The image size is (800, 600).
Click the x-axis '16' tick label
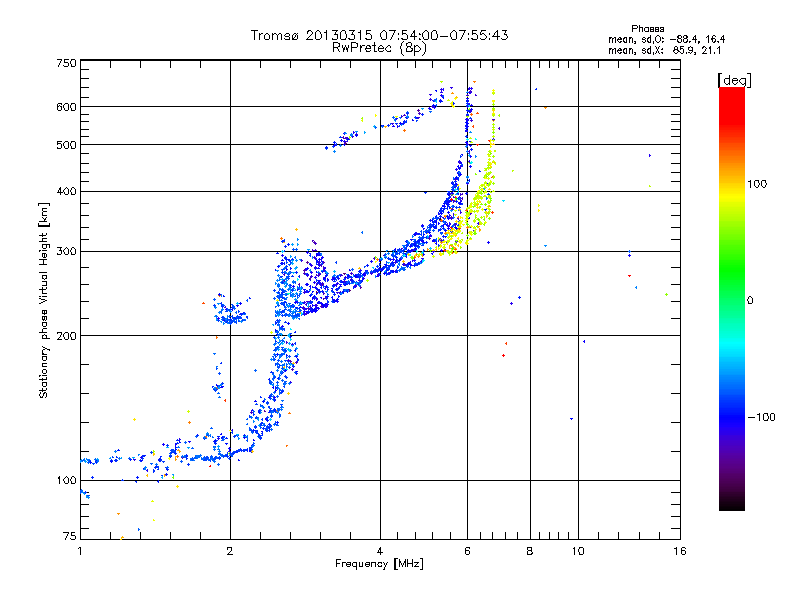tap(680, 551)
